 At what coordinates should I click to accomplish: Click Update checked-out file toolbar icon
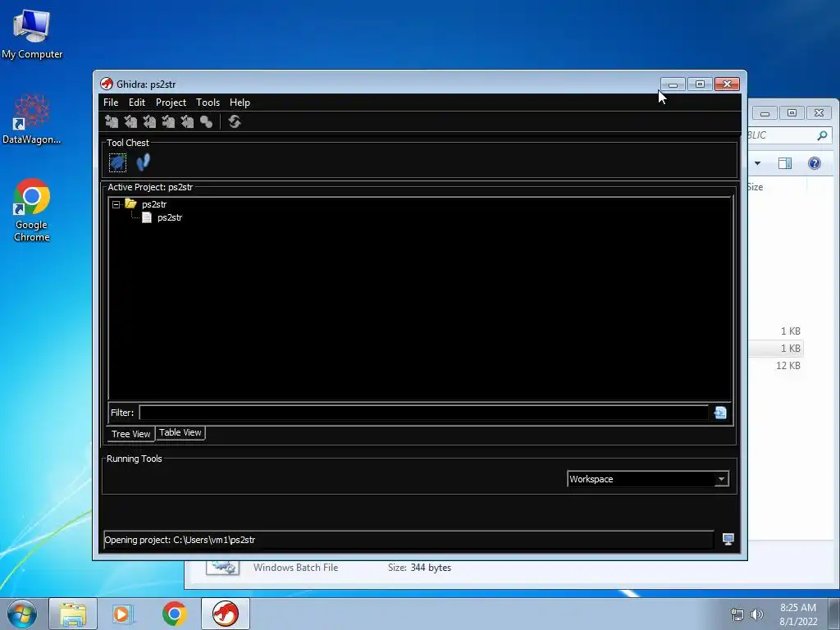tap(149, 121)
